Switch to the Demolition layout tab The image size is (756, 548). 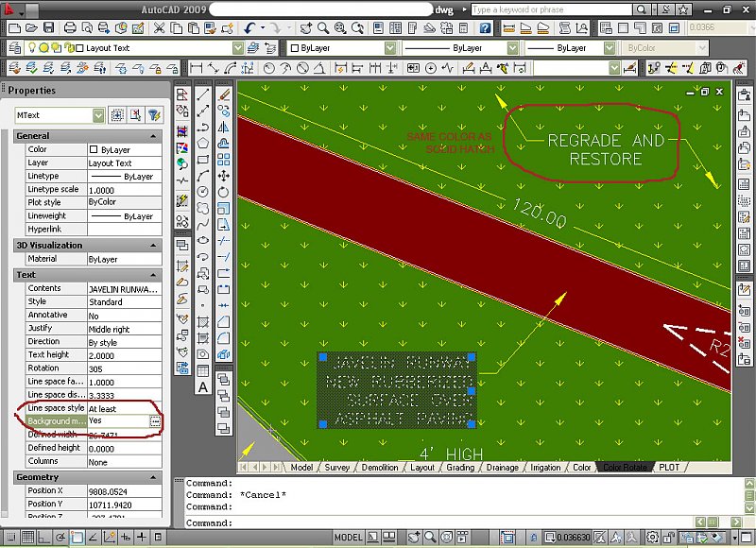tap(380, 467)
